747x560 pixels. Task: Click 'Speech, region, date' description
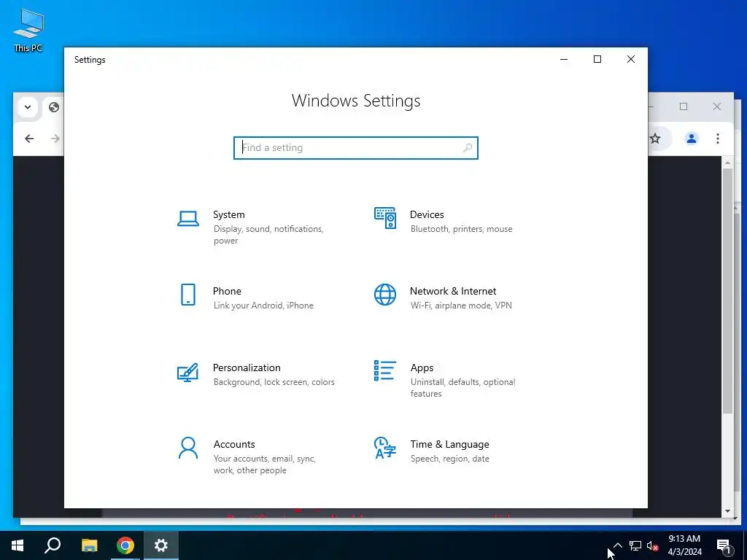click(449, 459)
